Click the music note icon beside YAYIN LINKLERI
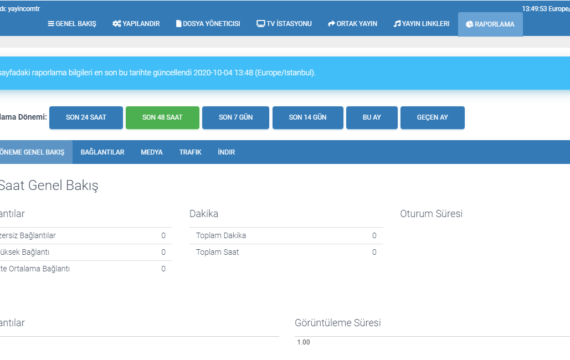This screenshot has width=570, height=360. [397, 24]
